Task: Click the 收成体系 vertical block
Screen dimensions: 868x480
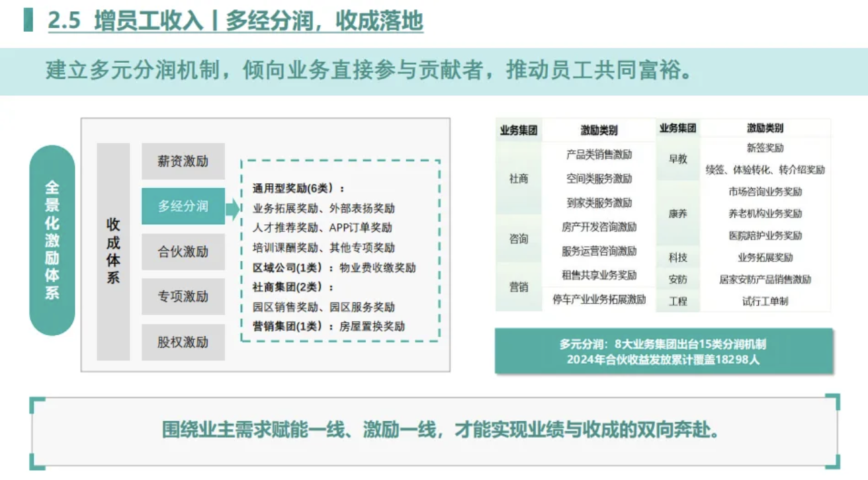Action: pyautogui.click(x=113, y=251)
